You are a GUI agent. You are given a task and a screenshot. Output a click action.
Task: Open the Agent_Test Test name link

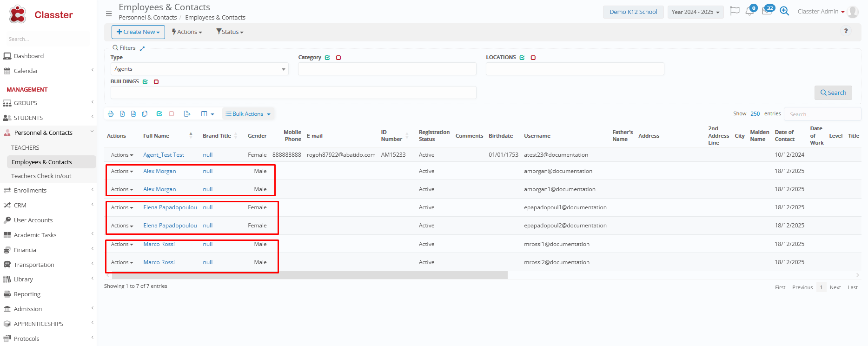point(164,155)
